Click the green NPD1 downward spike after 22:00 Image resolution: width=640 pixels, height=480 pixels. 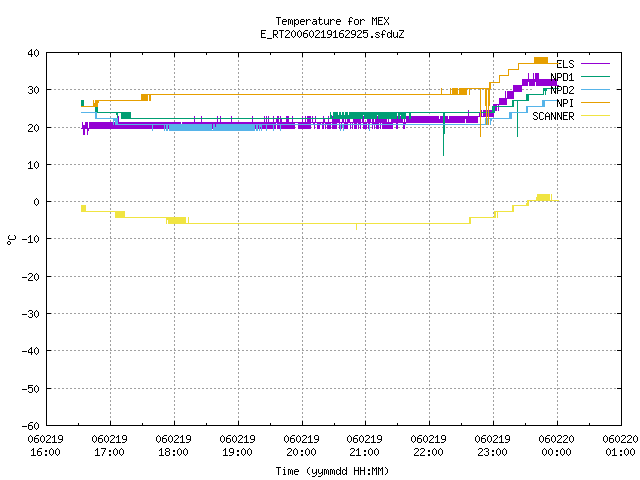pos(444,135)
